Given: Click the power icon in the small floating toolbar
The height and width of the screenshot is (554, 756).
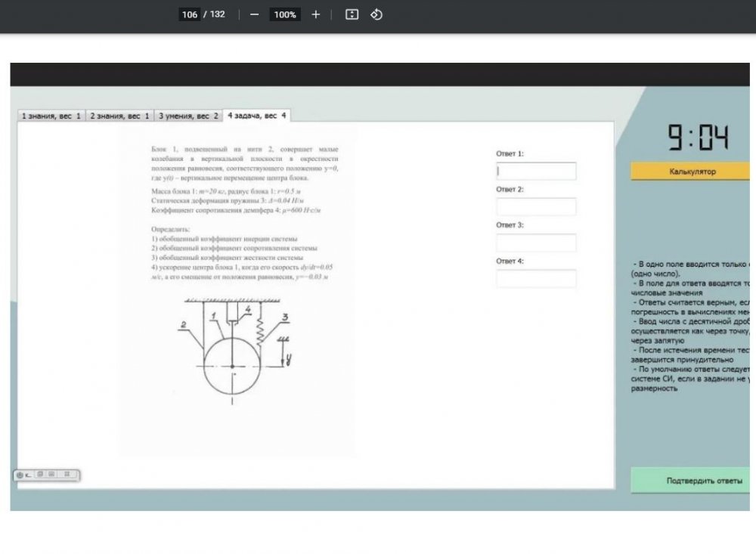Looking at the screenshot, I should (20, 475).
